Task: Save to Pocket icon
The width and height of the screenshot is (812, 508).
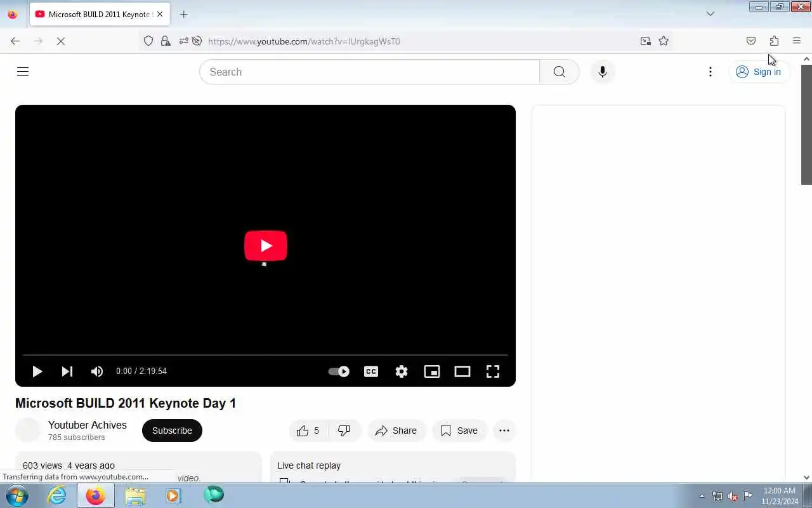Action: 751,41
